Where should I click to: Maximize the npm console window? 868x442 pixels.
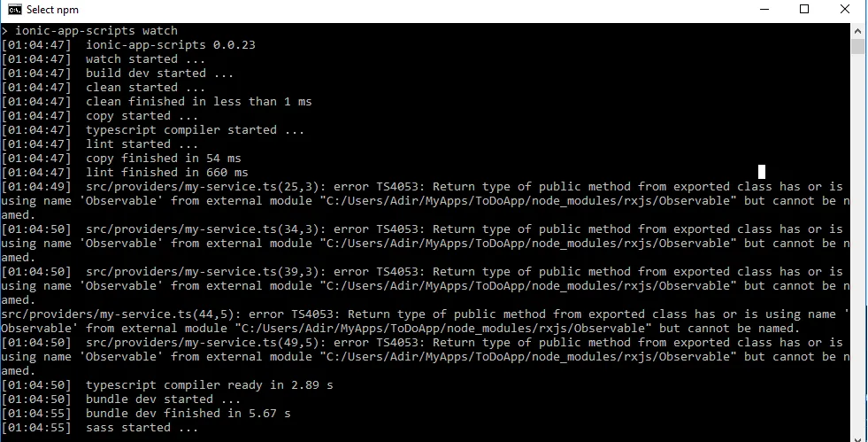pyautogui.click(x=804, y=10)
